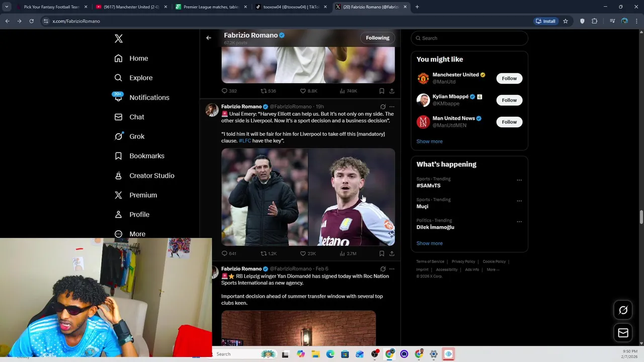This screenshot has height=362, width=644.
Task: Reply to the Unai Emery post
Action: pos(229,253)
